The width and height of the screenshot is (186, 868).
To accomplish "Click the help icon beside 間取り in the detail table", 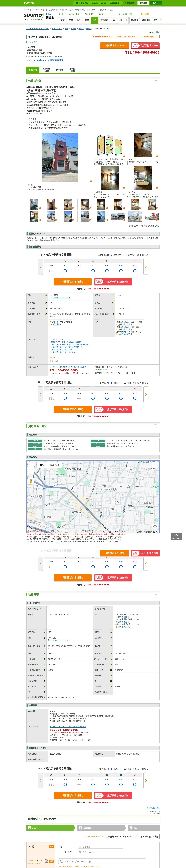I will pyautogui.click(x=113, y=295).
